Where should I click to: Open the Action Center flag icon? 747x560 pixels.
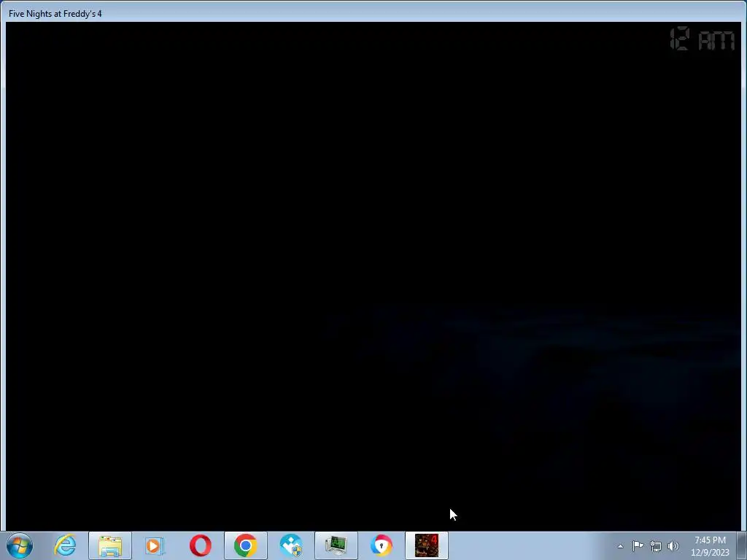coord(638,545)
